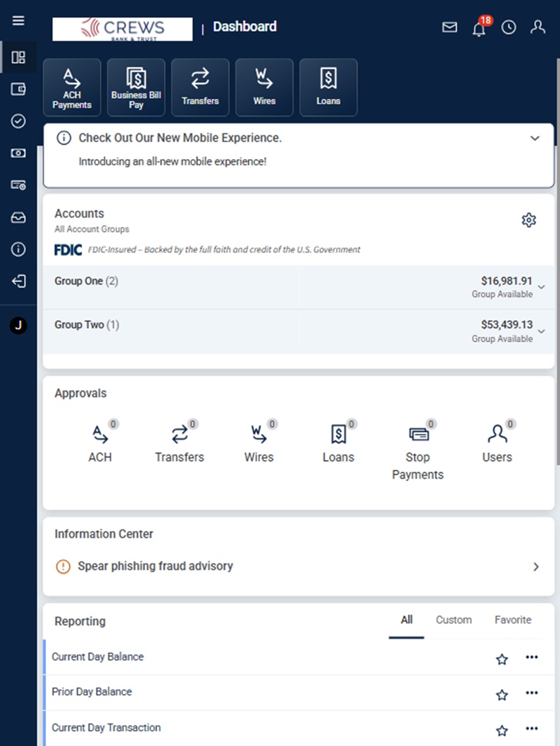Open the checkmark approvals sidebar icon
This screenshot has width=560, height=746.
click(x=19, y=121)
